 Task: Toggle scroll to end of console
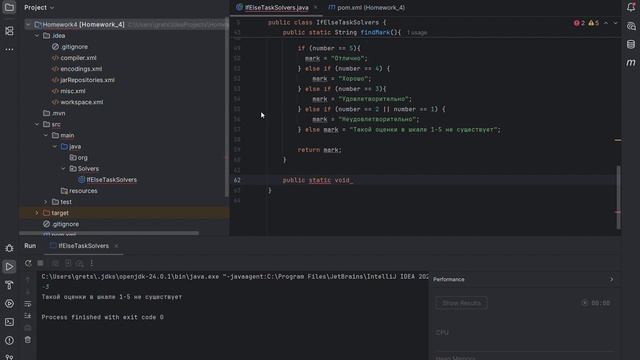pos(28,316)
